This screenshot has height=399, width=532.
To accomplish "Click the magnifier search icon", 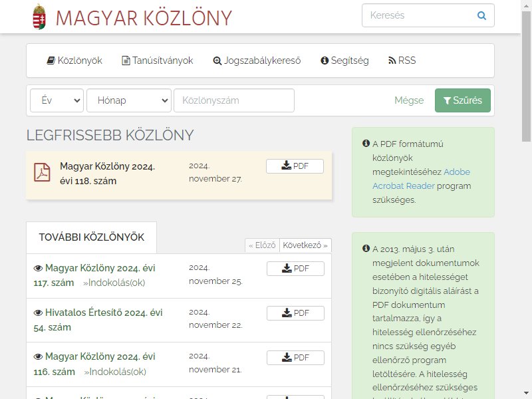I will (x=481, y=15).
